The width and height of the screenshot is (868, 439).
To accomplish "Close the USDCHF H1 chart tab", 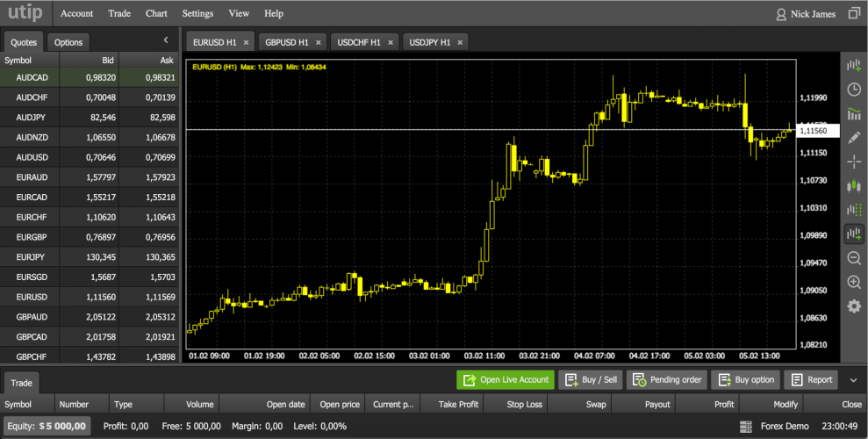I will point(391,42).
